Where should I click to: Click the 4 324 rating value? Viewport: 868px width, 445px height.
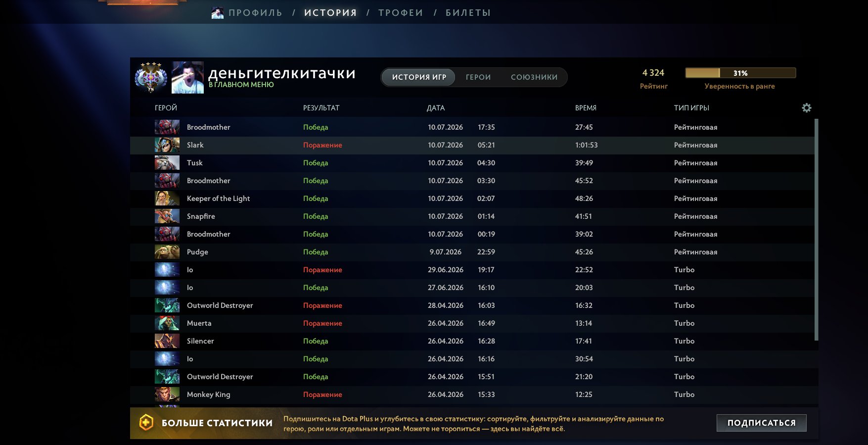tap(653, 73)
